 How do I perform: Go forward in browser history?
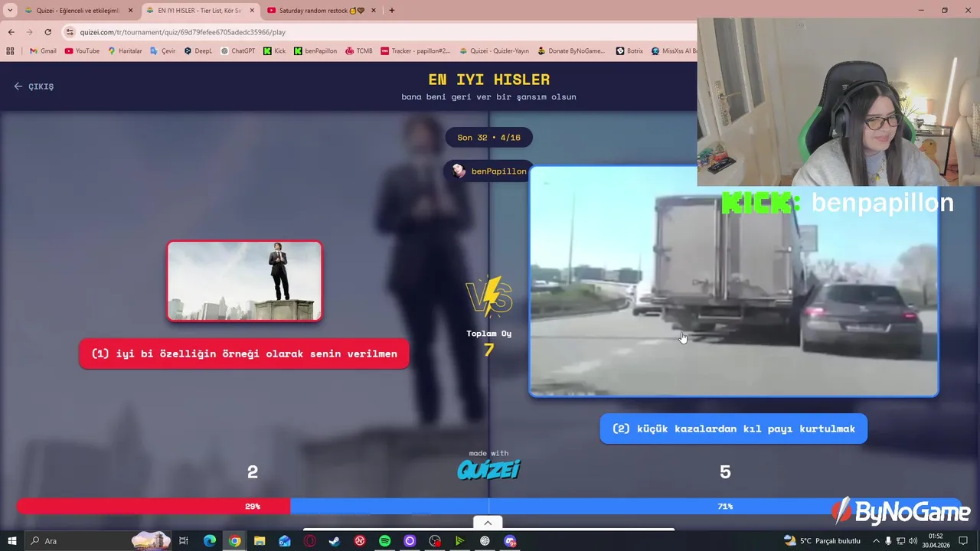[x=29, y=32]
